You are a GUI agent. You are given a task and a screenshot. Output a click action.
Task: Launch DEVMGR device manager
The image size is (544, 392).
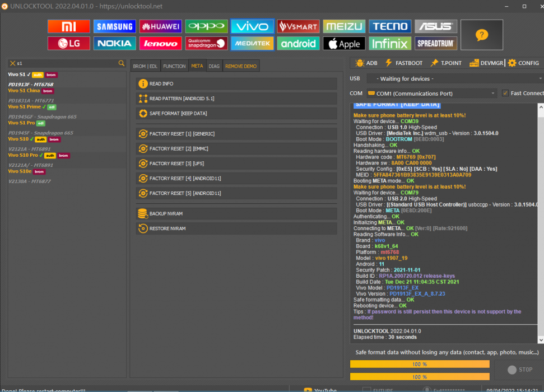pos(486,63)
